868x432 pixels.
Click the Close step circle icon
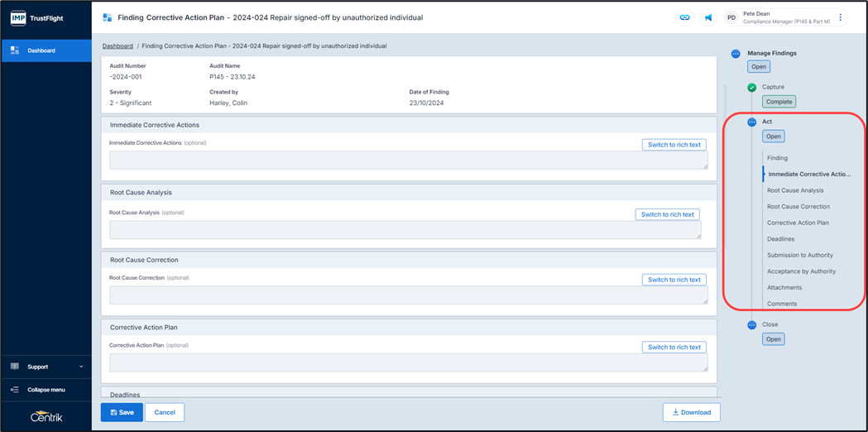click(751, 325)
